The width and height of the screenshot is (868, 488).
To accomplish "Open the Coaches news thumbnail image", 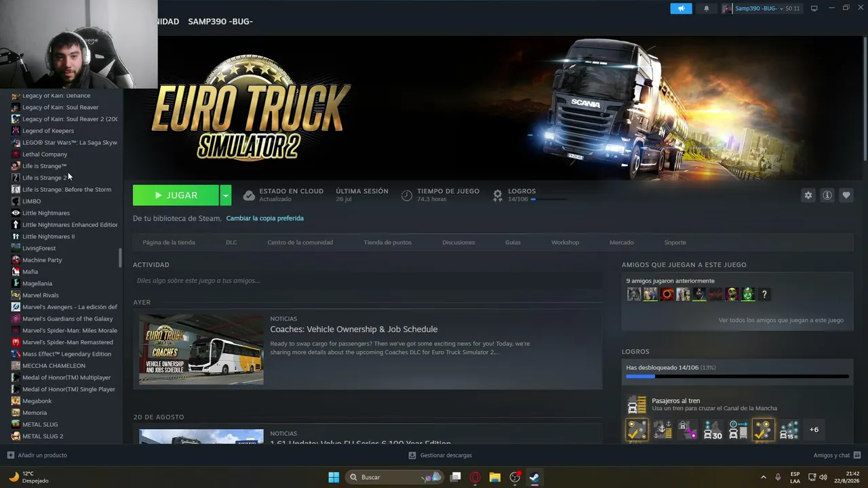I will click(201, 349).
